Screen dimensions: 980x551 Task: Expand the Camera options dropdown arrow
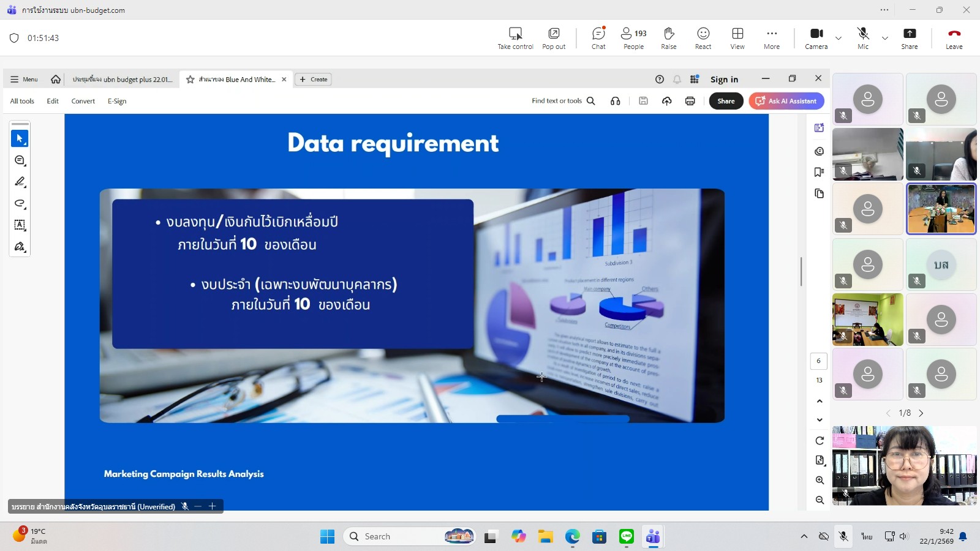tap(839, 38)
